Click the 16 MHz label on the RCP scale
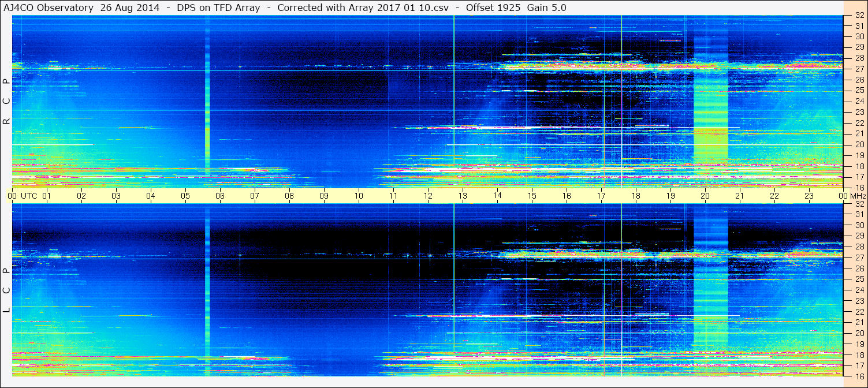 pyautogui.click(x=859, y=187)
